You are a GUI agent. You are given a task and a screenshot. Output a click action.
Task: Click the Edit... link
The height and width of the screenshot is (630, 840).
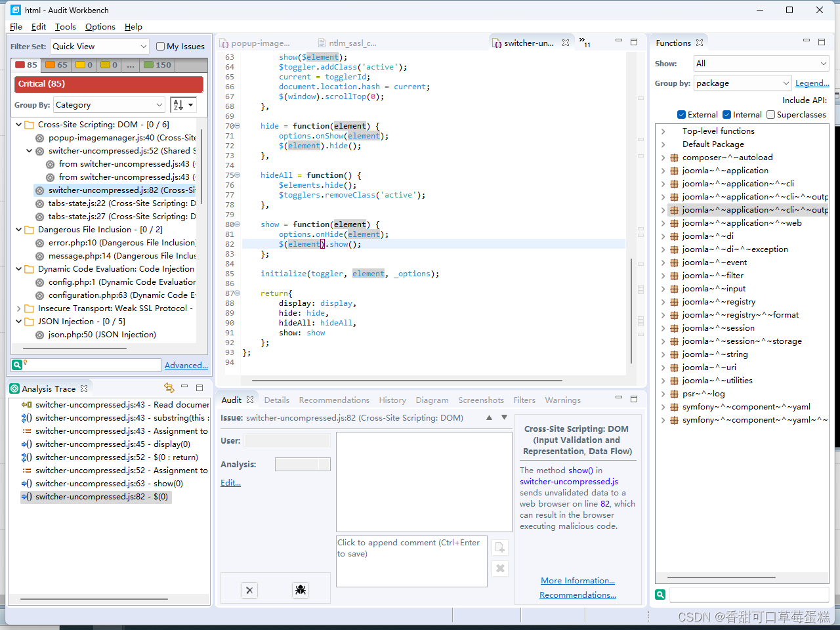coord(230,482)
